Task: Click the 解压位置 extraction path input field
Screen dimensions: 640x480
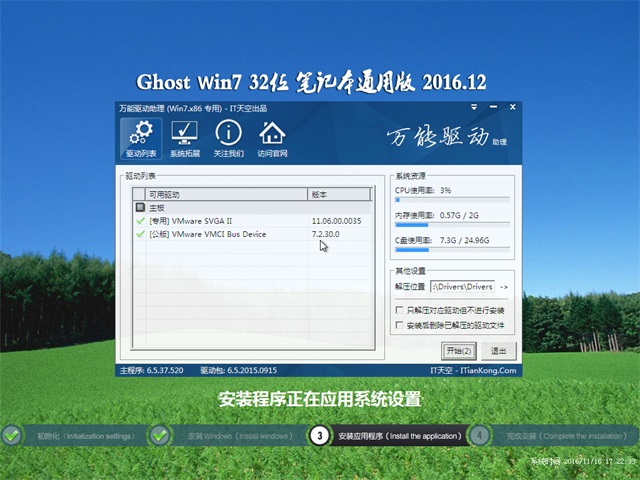Action: (463, 288)
